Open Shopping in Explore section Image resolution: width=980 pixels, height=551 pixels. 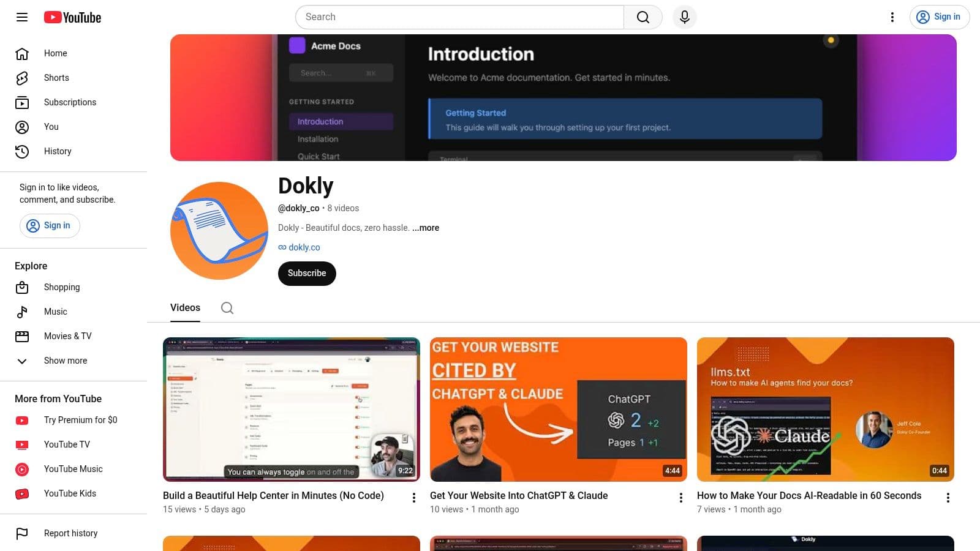(x=73, y=287)
